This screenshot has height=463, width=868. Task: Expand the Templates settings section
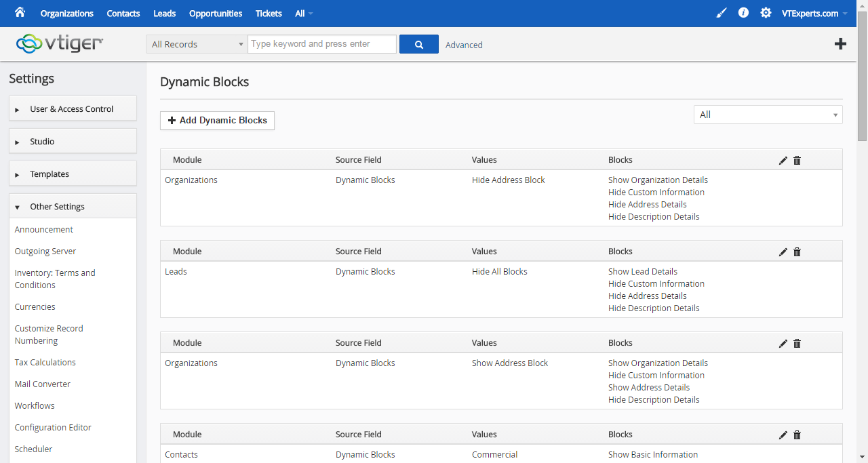point(73,174)
